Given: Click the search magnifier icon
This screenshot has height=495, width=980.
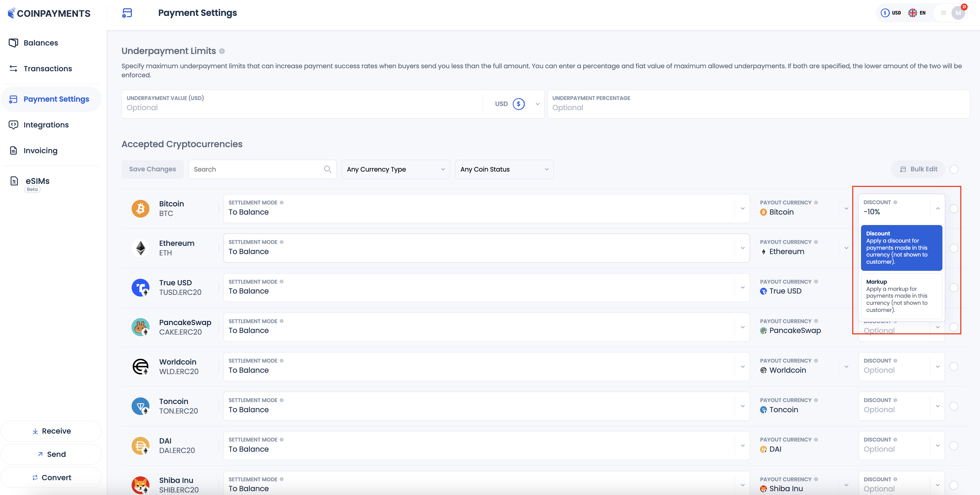Looking at the screenshot, I should 327,169.
